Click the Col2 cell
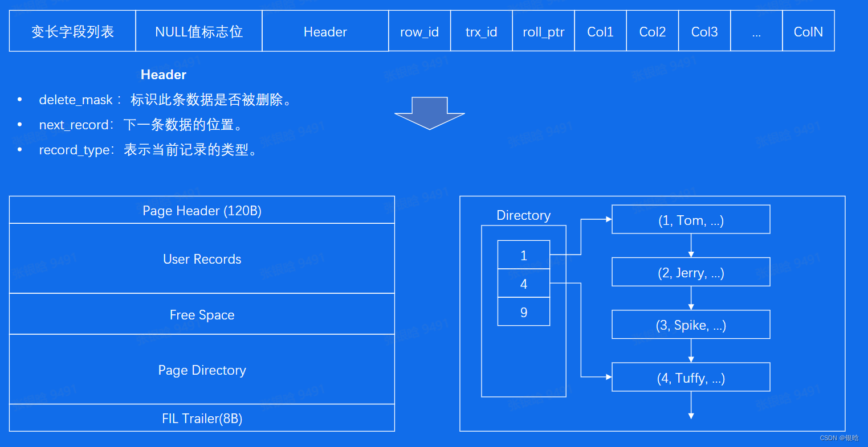This screenshot has width=868, height=447. pyautogui.click(x=653, y=31)
